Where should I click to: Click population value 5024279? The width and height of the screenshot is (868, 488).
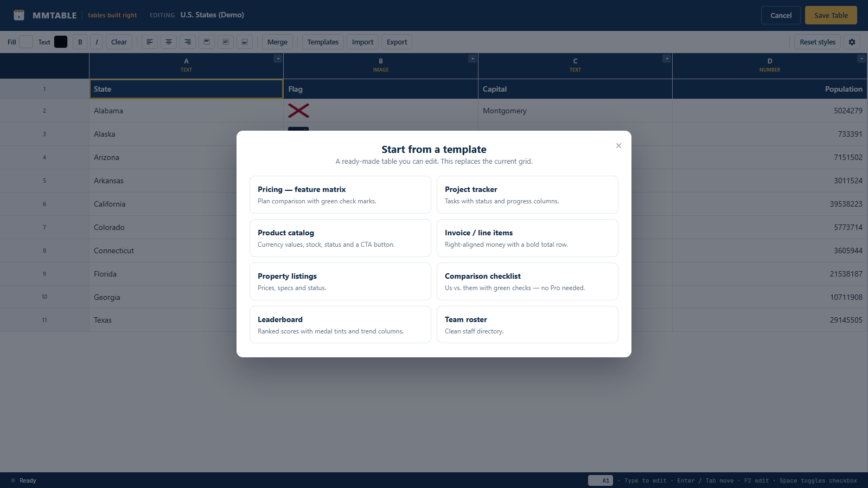coord(848,111)
